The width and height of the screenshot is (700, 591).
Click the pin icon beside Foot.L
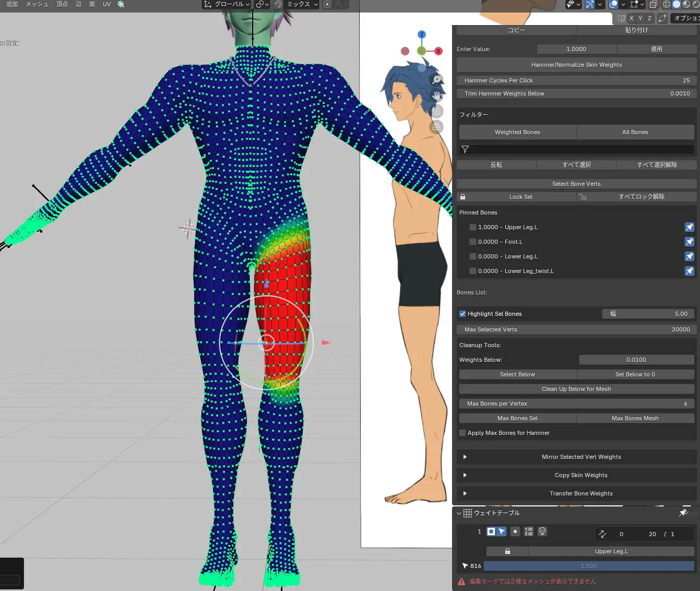[689, 242]
